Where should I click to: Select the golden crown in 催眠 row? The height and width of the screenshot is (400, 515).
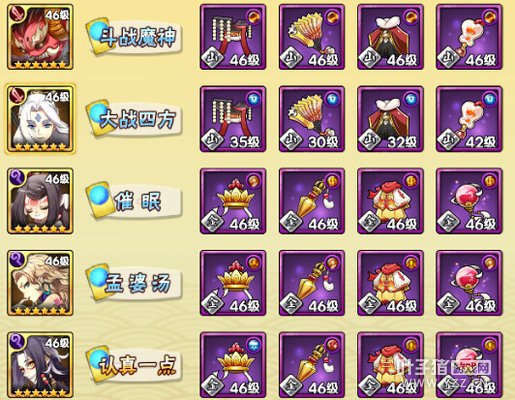(233, 201)
